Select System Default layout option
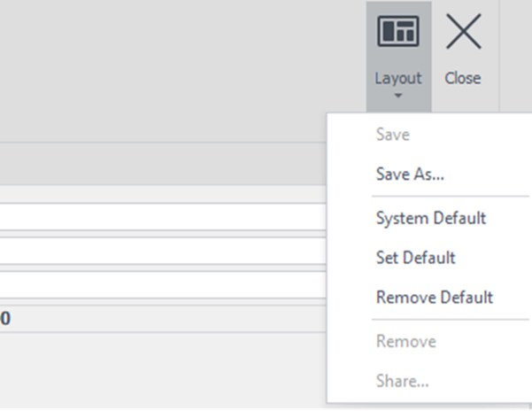 (430, 218)
